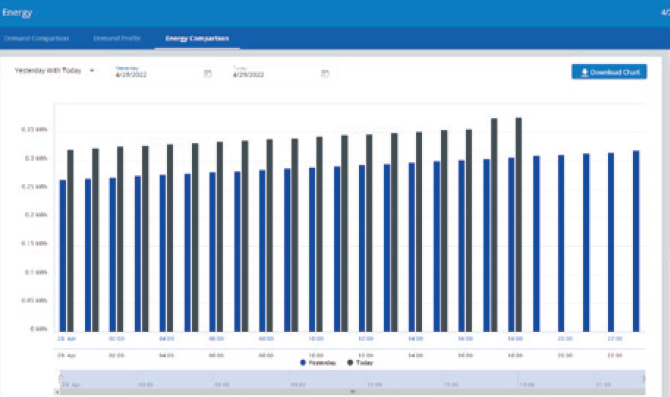Open the Yesterday date calendar picker icon
This screenshot has width=670, height=397.
pos(208,74)
